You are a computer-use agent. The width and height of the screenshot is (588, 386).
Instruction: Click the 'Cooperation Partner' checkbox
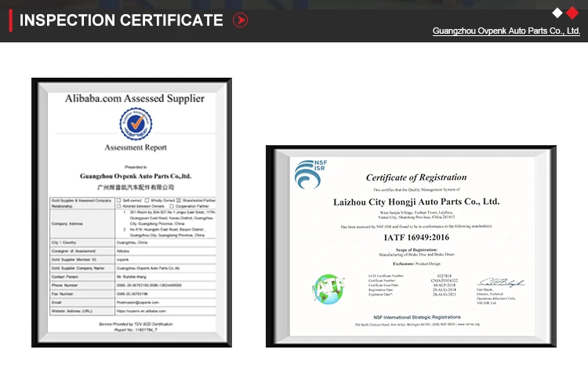pyautogui.click(x=172, y=206)
